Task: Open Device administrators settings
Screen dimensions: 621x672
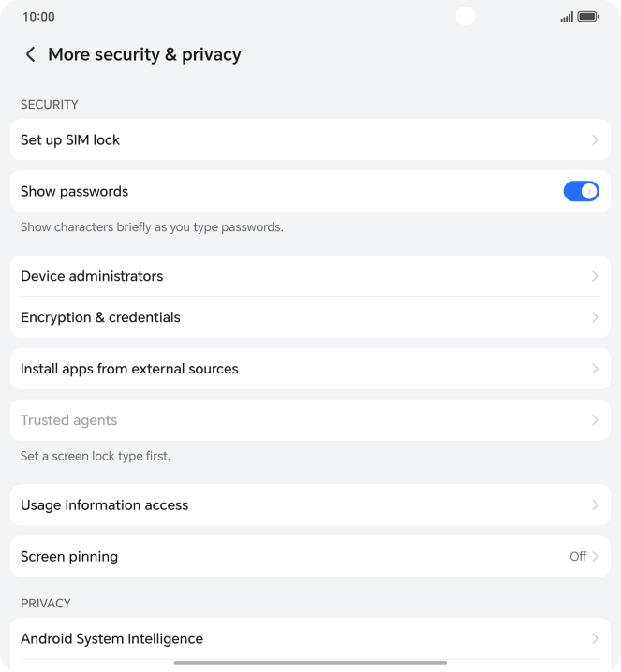Action: [x=92, y=276]
